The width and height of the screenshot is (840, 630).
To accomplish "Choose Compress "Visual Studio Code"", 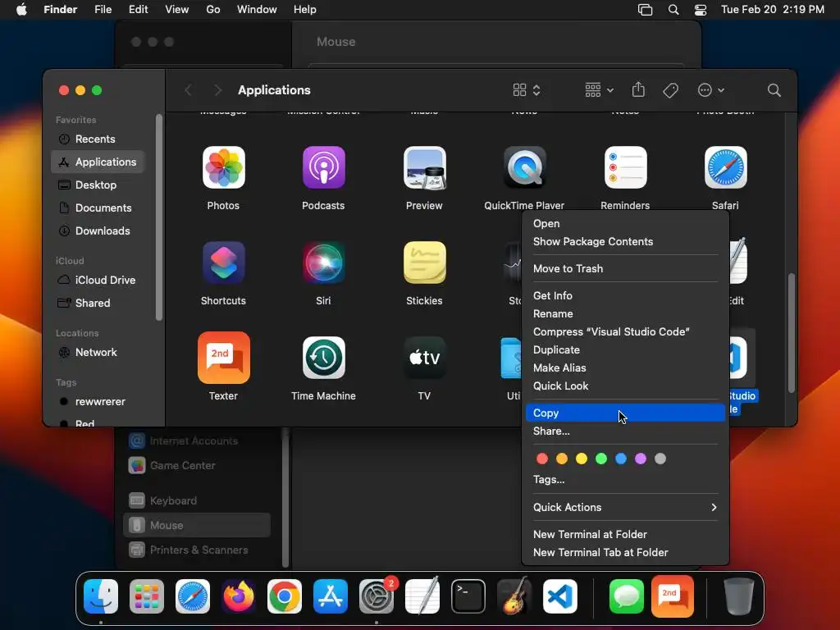I will pyautogui.click(x=625, y=331).
